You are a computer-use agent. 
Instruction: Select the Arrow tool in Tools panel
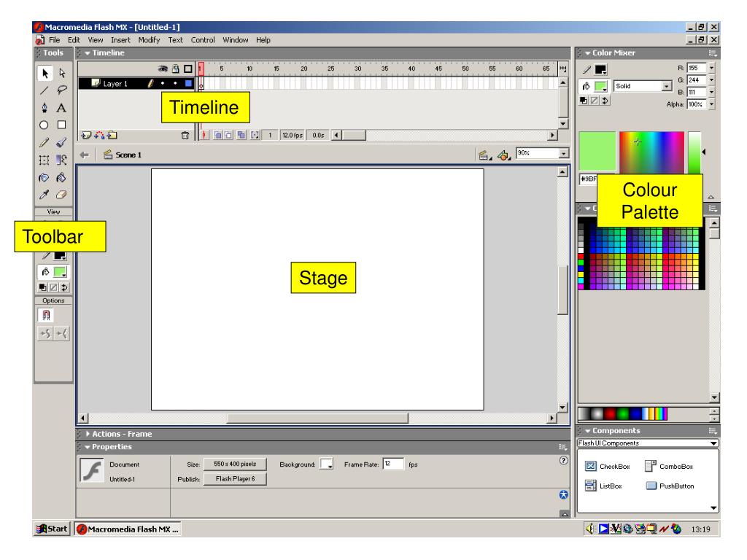44,73
